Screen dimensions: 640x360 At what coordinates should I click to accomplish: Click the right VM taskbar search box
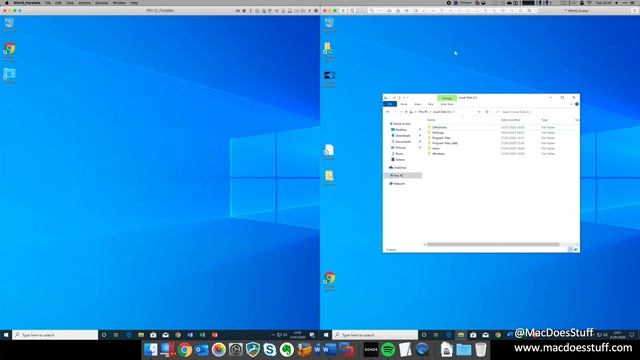375,335
